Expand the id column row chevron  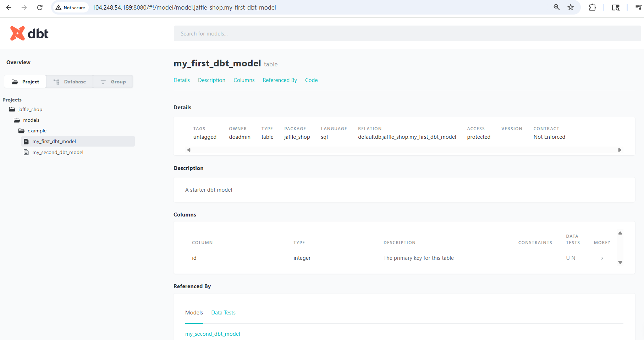coord(602,258)
